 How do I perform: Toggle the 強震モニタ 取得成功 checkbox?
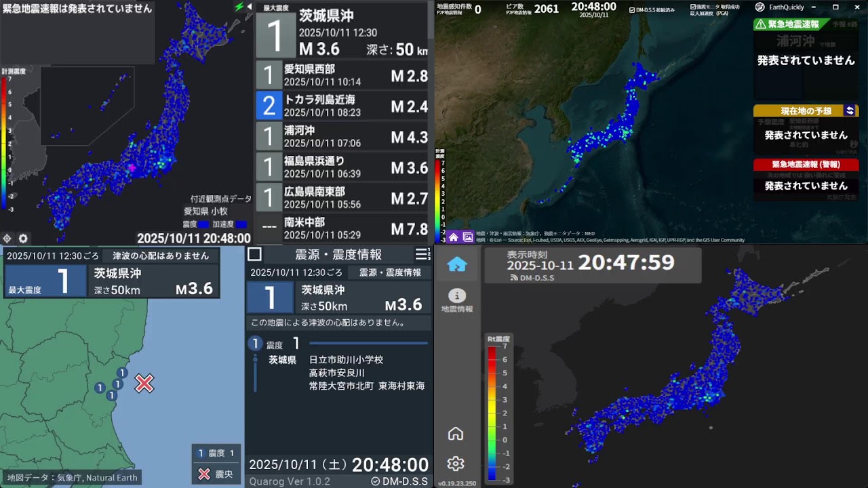(x=693, y=7)
